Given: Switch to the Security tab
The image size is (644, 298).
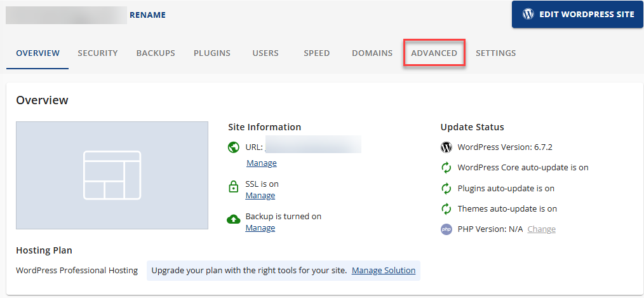Looking at the screenshot, I should point(98,53).
